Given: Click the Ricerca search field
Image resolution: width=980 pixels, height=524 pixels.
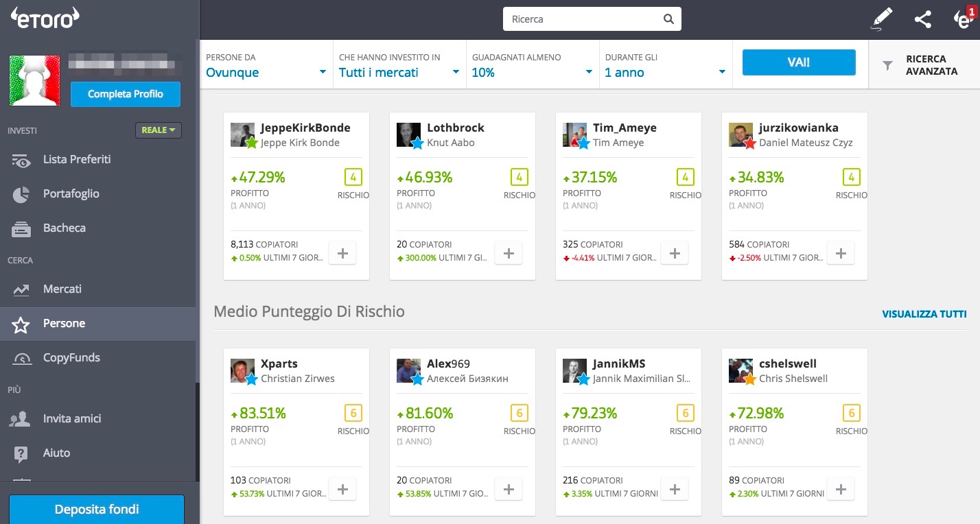Looking at the screenshot, I should coord(592,19).
